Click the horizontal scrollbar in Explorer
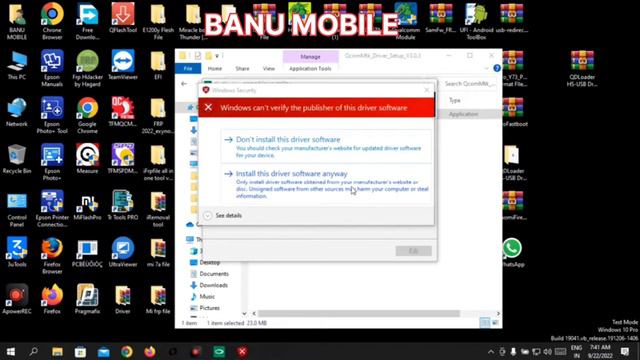This screenshot has height=360, width=640. pyautogui.click(x=358, y=313)
